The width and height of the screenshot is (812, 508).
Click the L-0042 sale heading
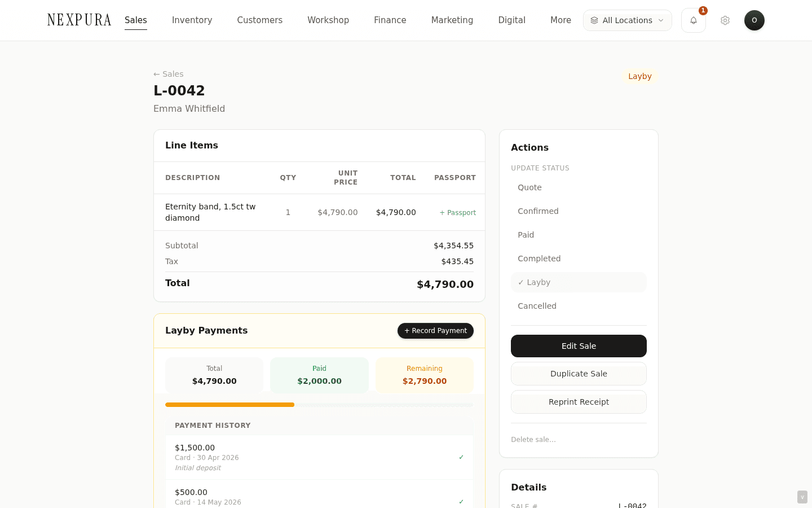[x=179, y=90]
